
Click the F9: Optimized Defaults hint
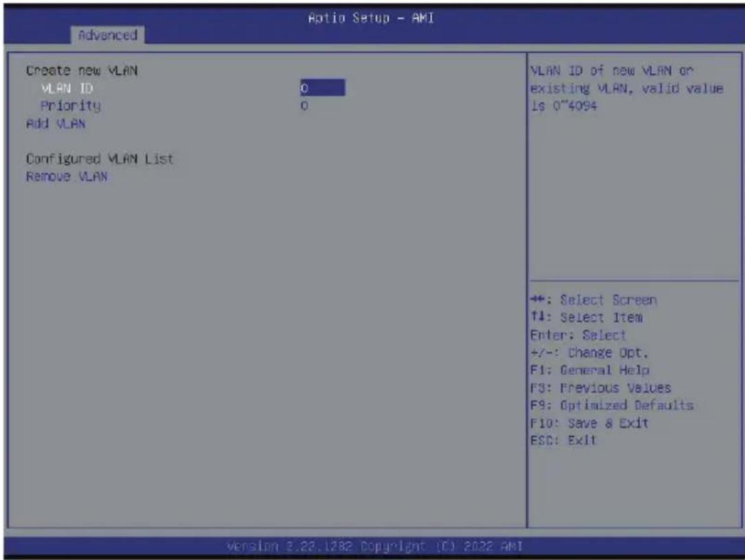[612, 405]
